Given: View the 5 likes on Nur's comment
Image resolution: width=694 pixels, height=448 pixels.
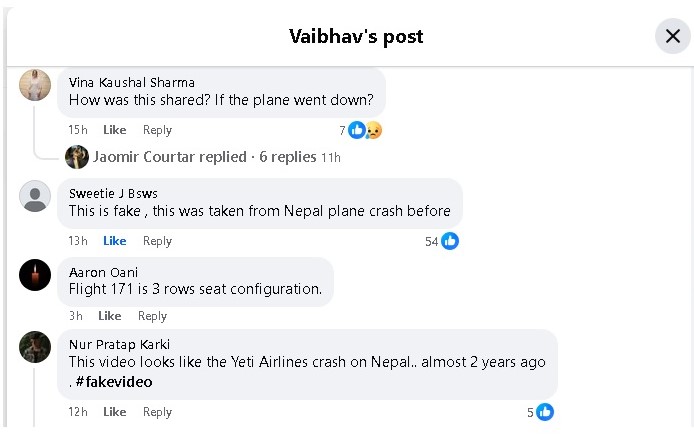Looking at the screenshot, I should [545, 412].
